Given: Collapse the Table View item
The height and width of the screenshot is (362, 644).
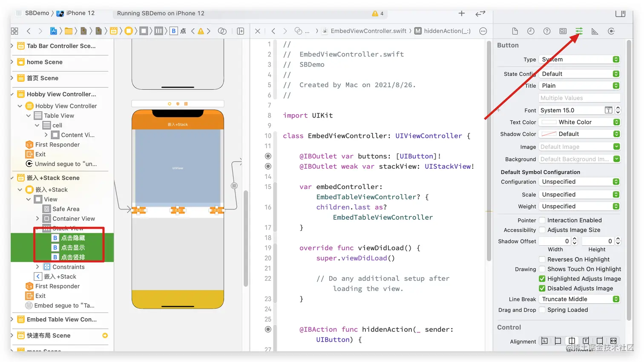Looking at the screenshot, I should 29,116.
